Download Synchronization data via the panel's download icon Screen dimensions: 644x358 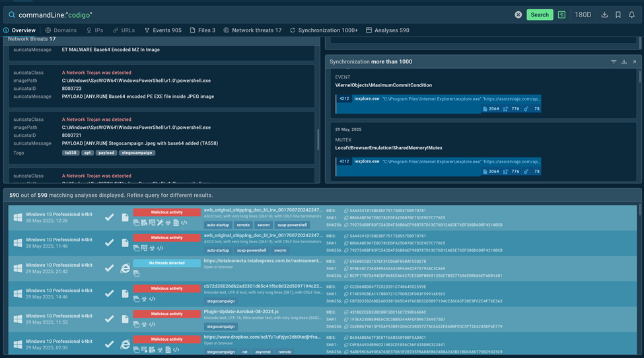(x=624, y=62)
